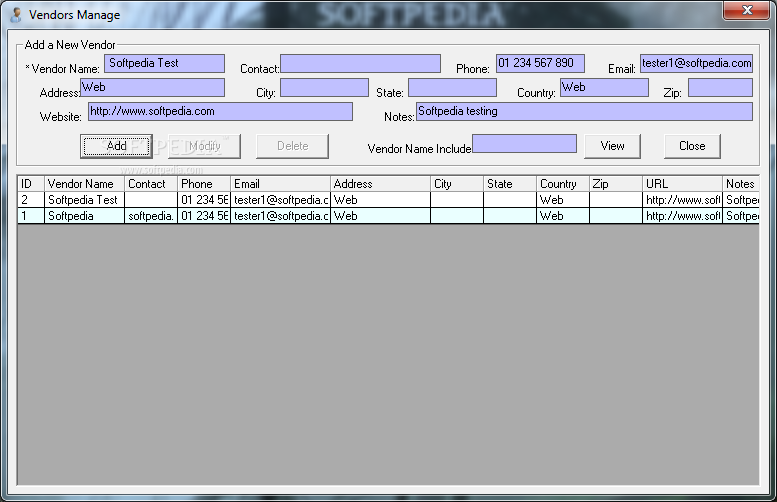Focus the Vendor Name input field
This screenshot has width=777, height=502.
click(165, 63)
